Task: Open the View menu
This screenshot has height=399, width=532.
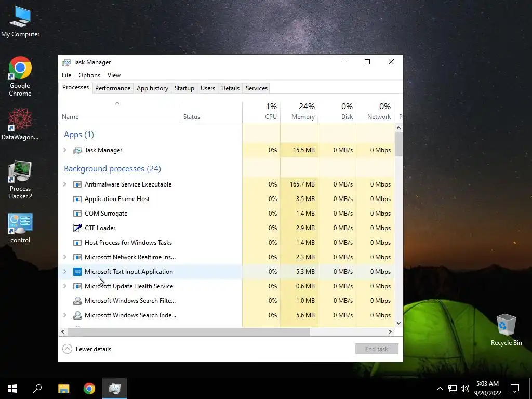Action: tap(114, 75)
